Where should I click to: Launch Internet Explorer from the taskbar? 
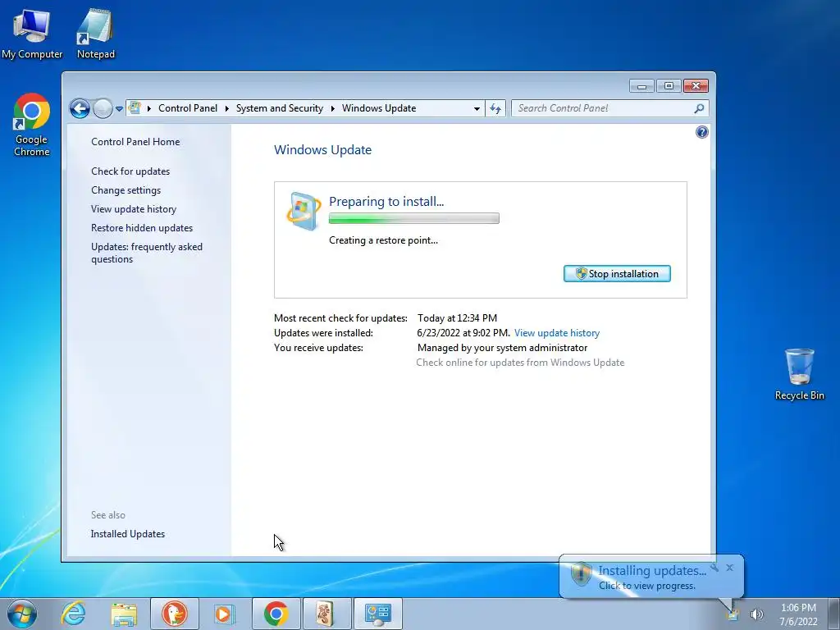73,614
